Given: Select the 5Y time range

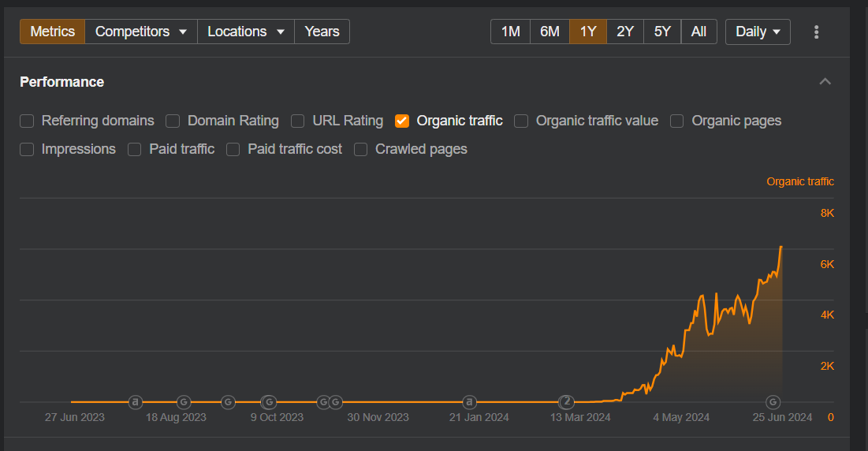Looking at the screenshot, I should pos(662,32).
